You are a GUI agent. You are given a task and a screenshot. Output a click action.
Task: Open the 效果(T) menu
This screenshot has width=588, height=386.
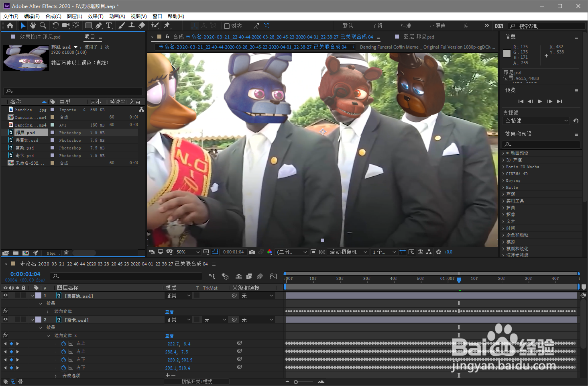(x=96, y=16)
